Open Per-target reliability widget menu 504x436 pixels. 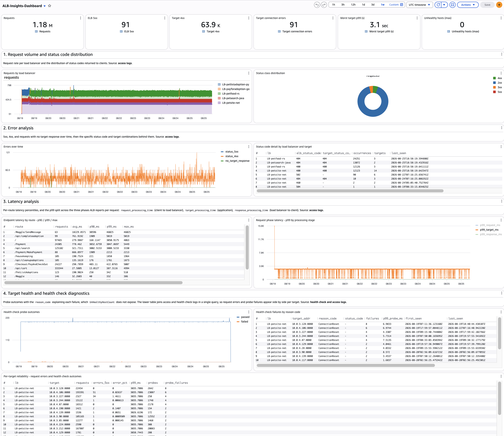click(501, 376)
